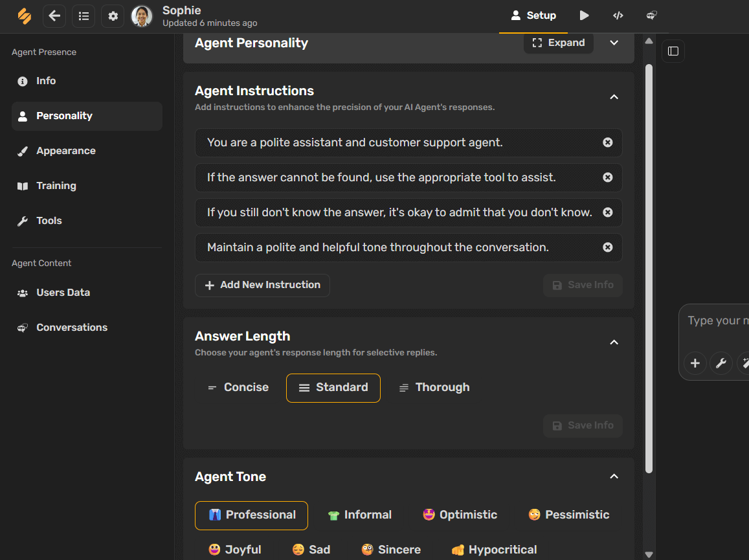This screenshot has height=560, width=749.
Task: Click the Expand button
Action: pos(559,43)
